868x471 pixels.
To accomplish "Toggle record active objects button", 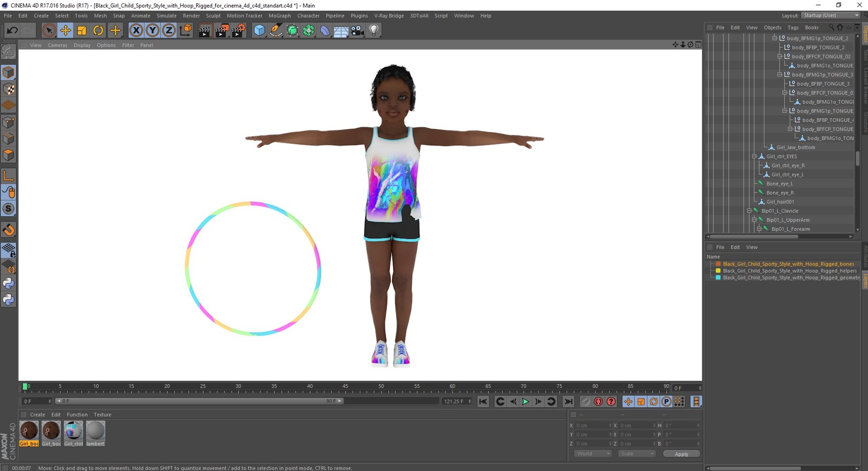I will (585, 401).
